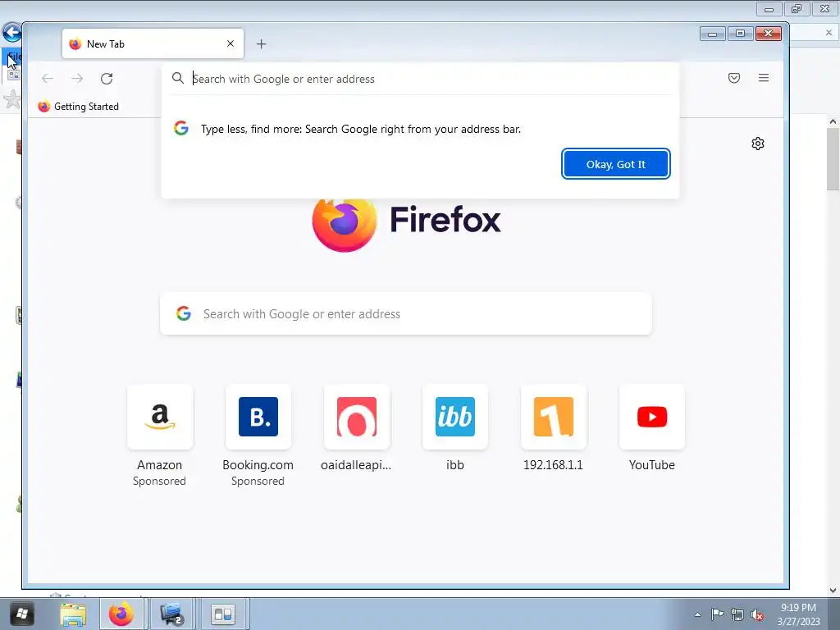Screen dimensions: 840x630
Task: Click the Firefox back arrow button
Action: (x=47, y=79)
